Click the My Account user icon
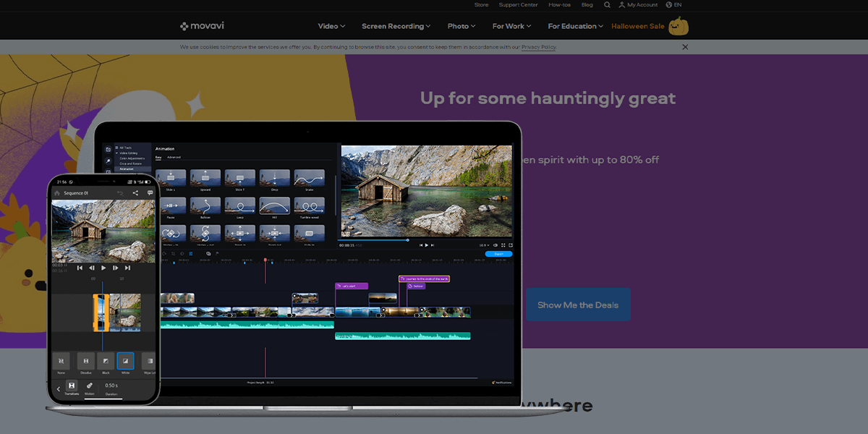The width and height of the screenshot is (868, 434). click(x=621, y=5)
